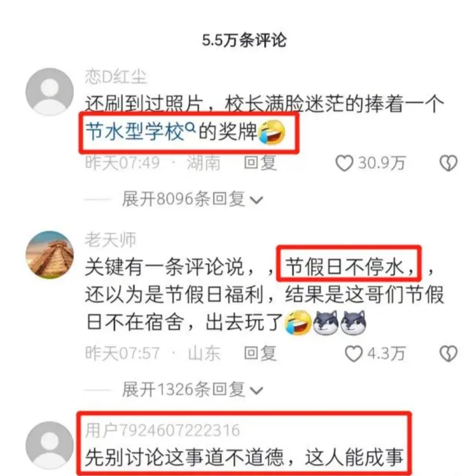The width and height of the screenshot is (475, 476).
Task: Expand 展开1326条回复 replies
Action: tap(192, 390)
